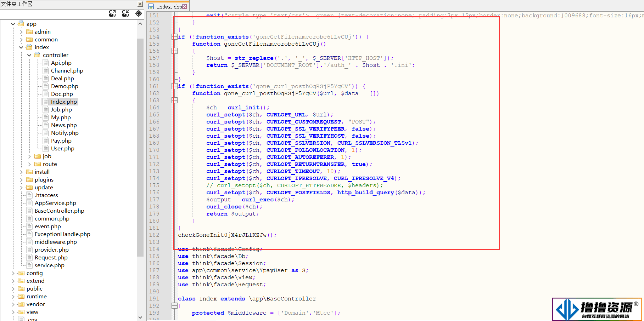
Task: Expand the update folder
Action: (x=21, y=188)
